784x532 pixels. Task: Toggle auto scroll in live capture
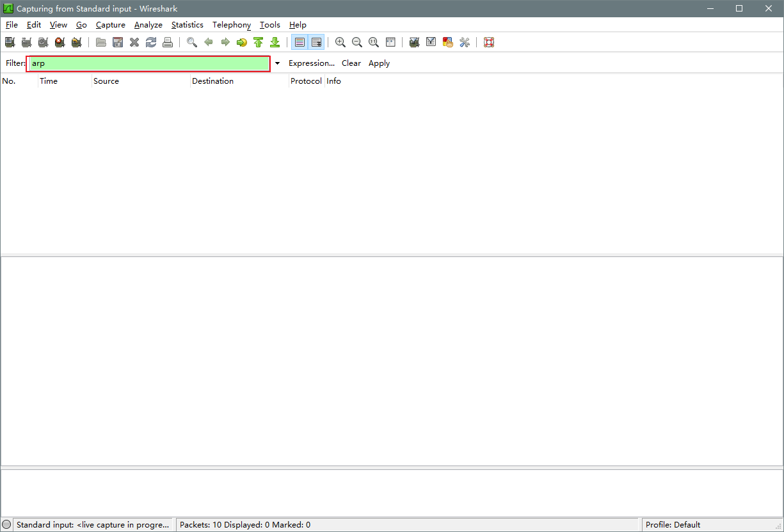tap(316, 42)
